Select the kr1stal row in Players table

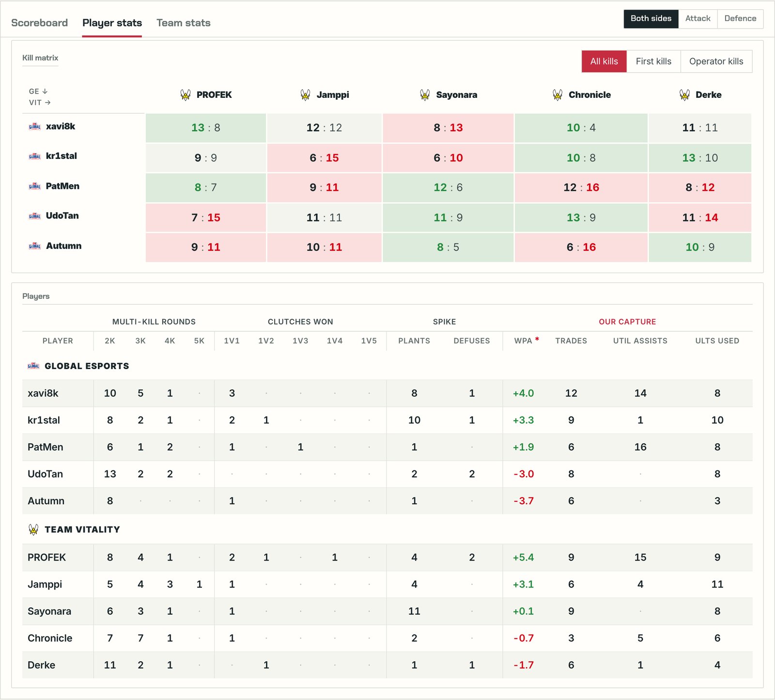tap(387, 420)
